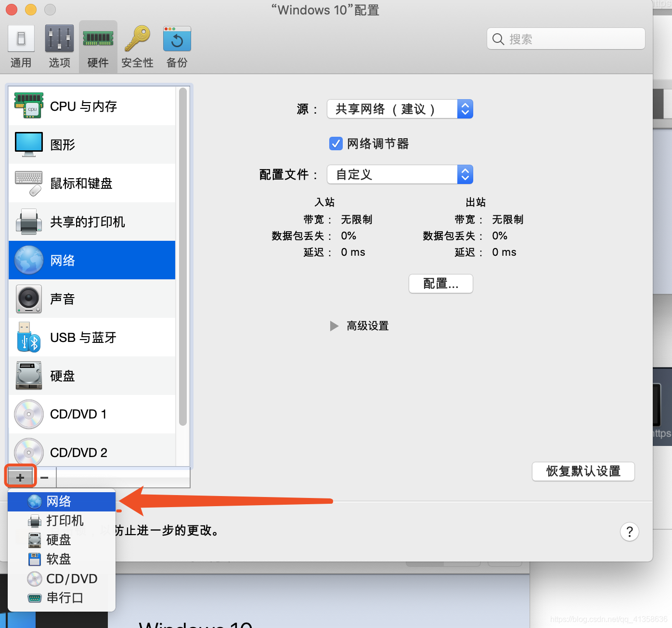Click the outbound 延迟 value 0 ms

pyautogui.click(x=504, y=252)
